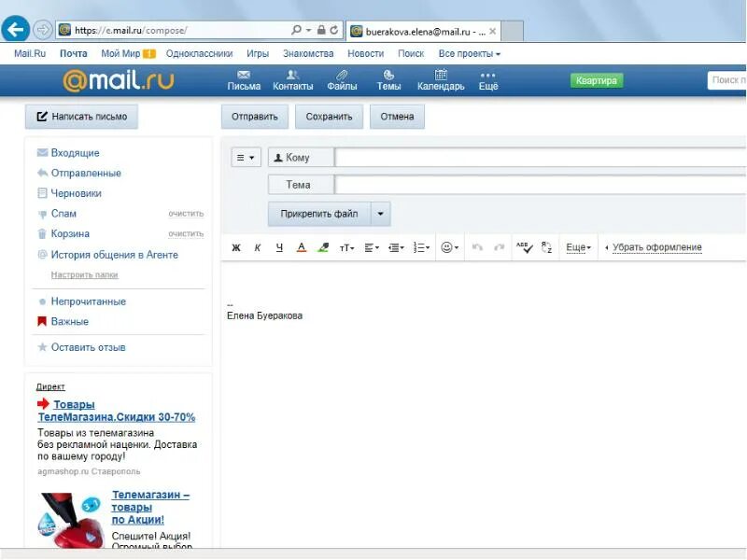This screenshot has width=747, height=560.
Task: Expand the attach file dropdown arrow
Action: tap(381, 214)
